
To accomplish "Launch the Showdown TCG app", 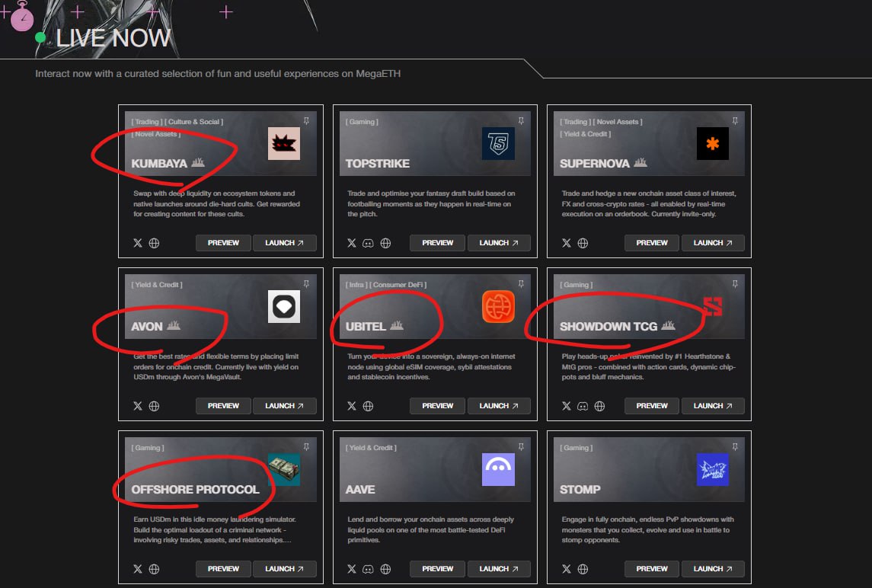I will point(713,406).
